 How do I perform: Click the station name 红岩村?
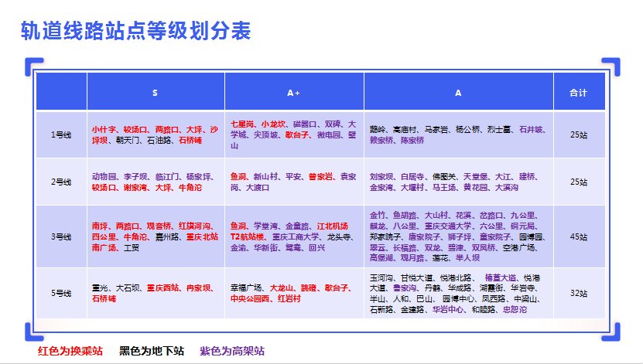point(289,298)
